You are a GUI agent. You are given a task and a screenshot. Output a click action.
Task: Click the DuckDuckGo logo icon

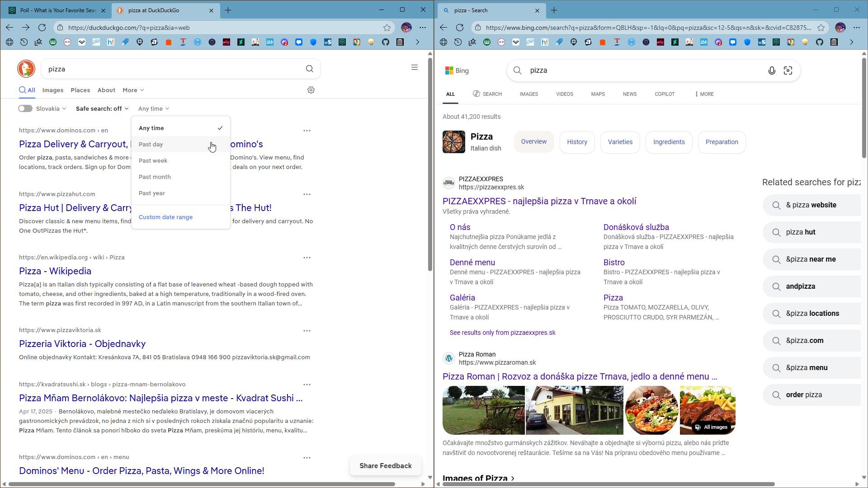26,69
